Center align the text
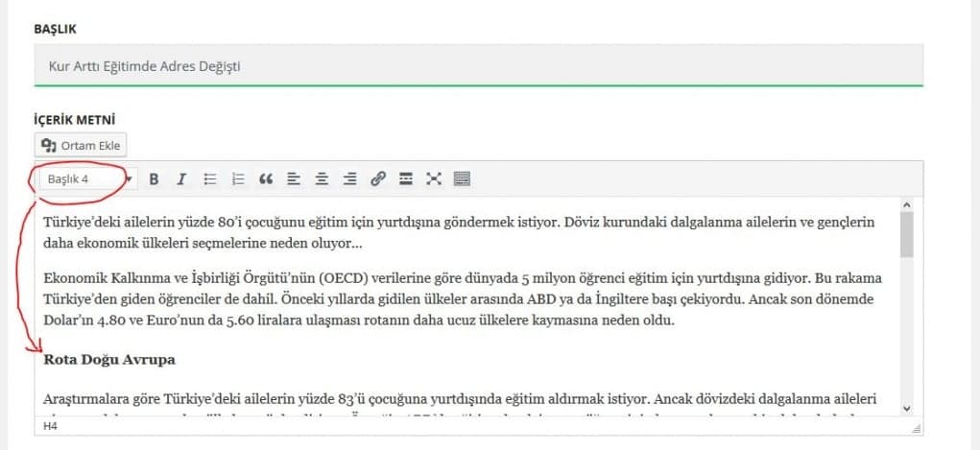 coord(322,179)
